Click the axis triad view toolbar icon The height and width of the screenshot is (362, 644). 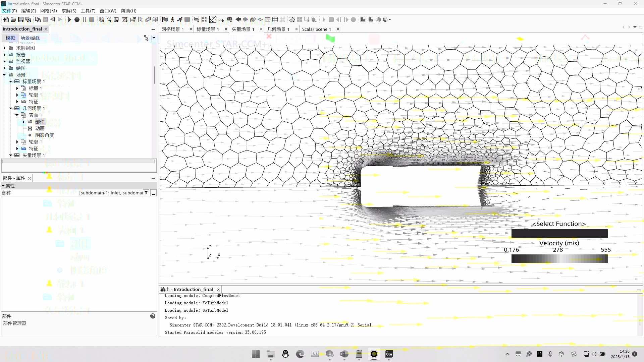[x=292, y=19]
